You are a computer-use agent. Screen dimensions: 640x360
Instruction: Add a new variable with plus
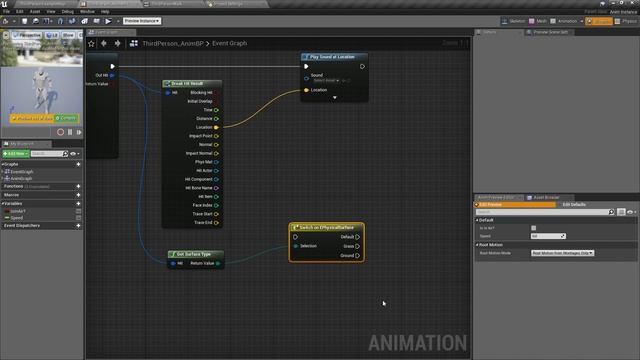pos(78,203)
